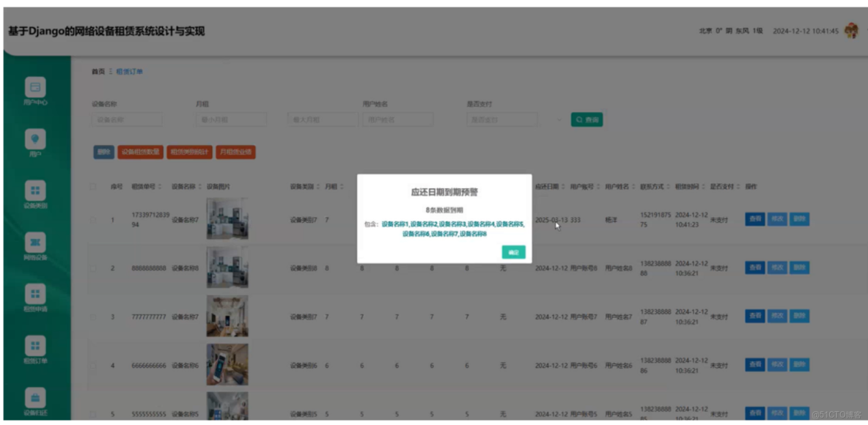Check the select-all checkbox in table header
The width and height of the screenshot is (868, 425).
[91, 185]
